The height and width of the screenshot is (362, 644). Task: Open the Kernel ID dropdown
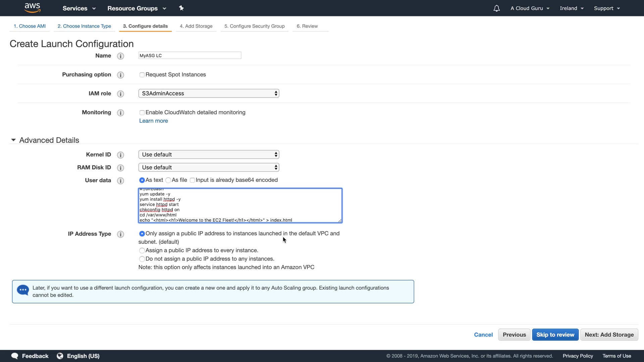point(209,155)
